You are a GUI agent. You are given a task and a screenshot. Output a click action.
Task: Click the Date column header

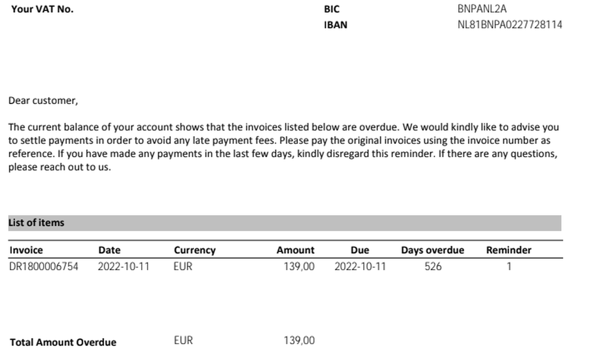[x=109, y=250]
